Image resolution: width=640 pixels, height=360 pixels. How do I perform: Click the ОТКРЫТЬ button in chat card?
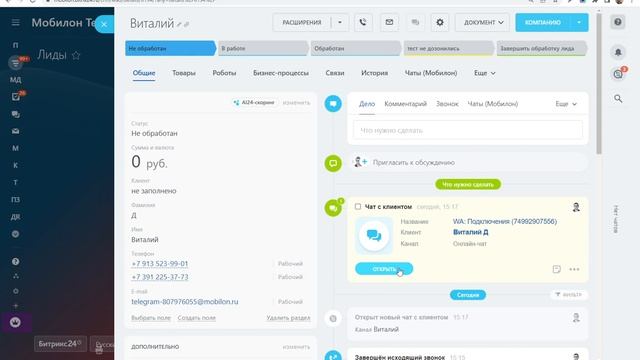(384, 269)
